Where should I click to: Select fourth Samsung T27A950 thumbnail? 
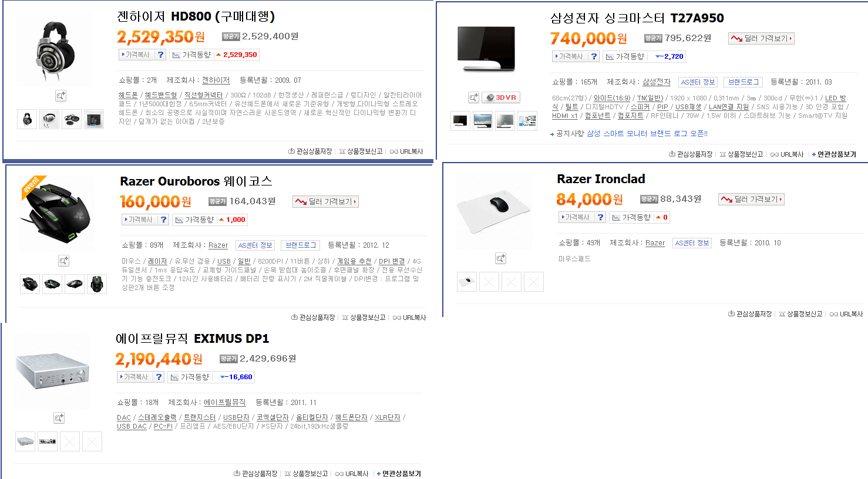tap(527, 121)
